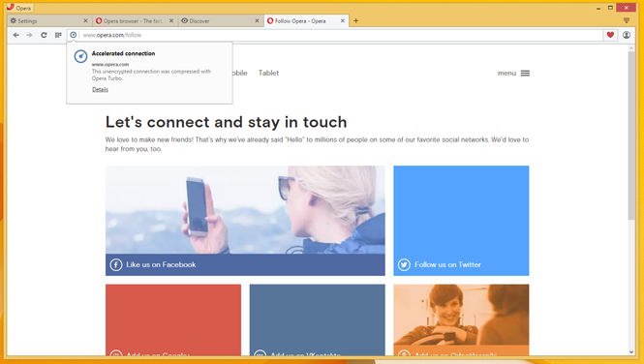Open the Tablet navigation link
Screen dimensions: 644x364
(x=268, y=73)
